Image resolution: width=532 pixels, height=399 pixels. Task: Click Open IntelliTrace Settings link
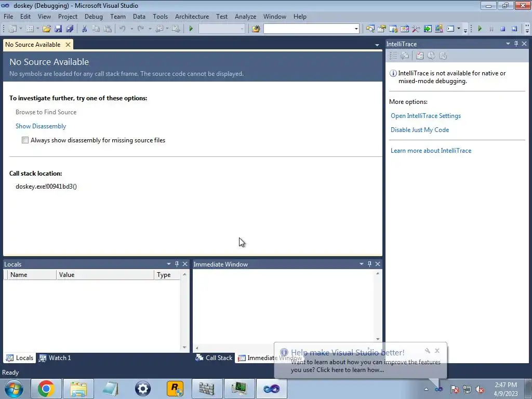coord(425,116)
